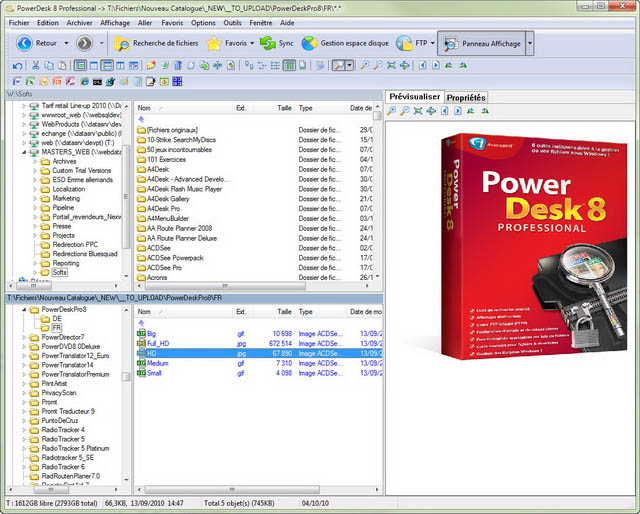
Task: Open the FTP dropdown arrow
Action: pos(432,43)
